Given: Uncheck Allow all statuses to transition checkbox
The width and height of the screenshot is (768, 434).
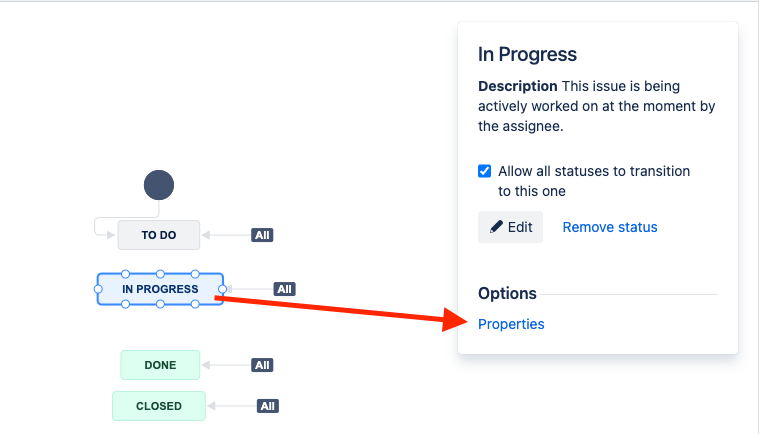Looking at the screenshot, I should (x=484, y=171).
